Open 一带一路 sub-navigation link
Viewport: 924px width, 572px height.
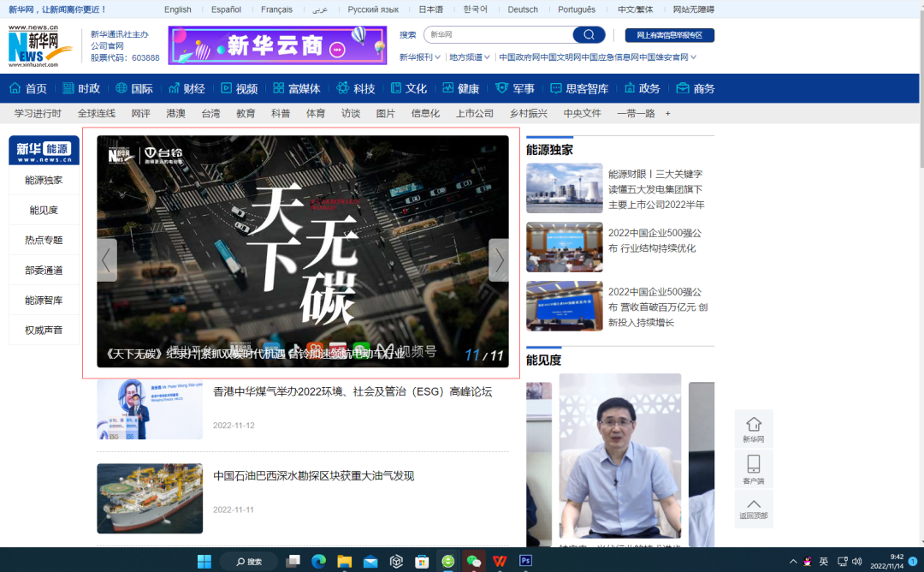point(636,113)
